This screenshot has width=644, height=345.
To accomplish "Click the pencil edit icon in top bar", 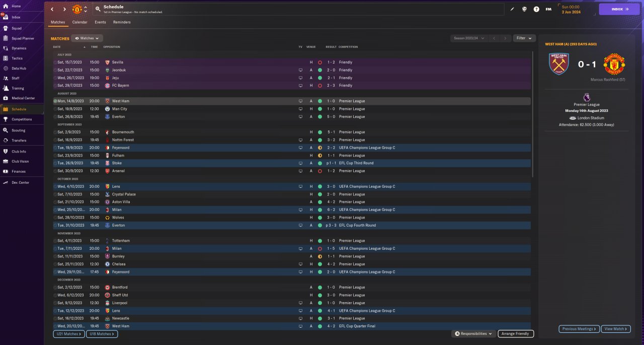I will [512, 9].
